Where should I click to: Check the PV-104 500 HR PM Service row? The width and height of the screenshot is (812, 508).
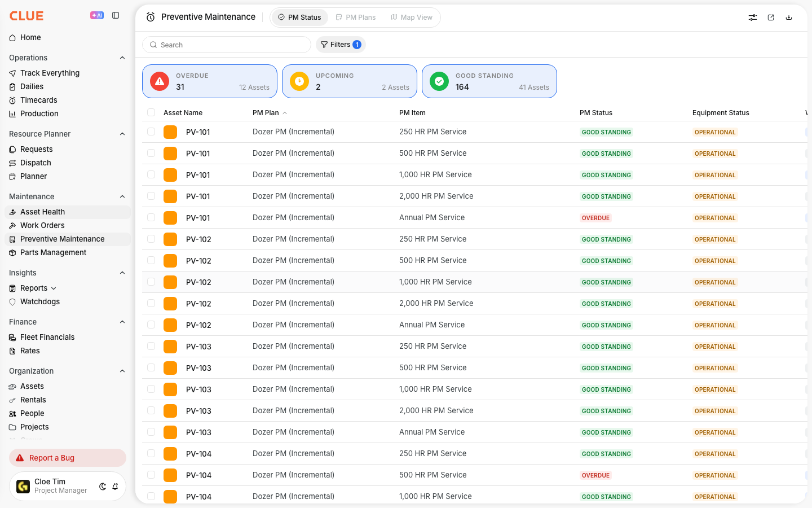tap(151, 475)
